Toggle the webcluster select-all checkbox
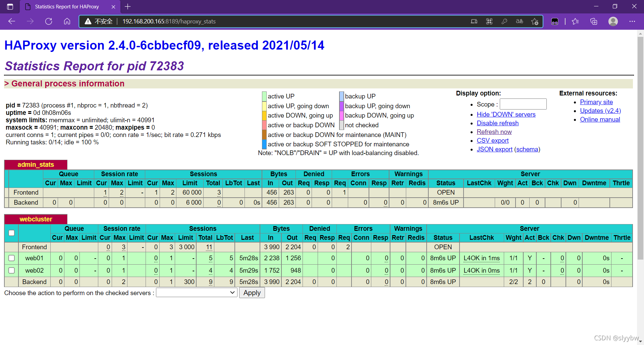 tap(11, 233)
